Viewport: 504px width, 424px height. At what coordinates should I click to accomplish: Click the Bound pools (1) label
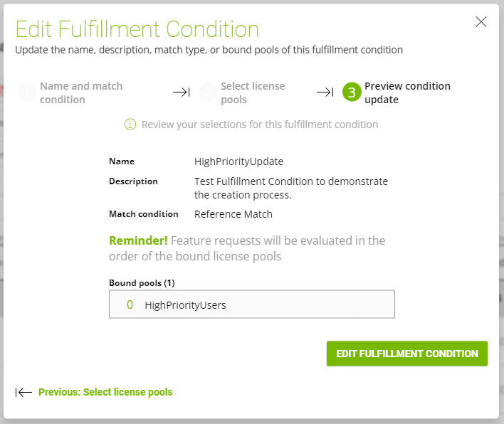[x=142, y=283]
